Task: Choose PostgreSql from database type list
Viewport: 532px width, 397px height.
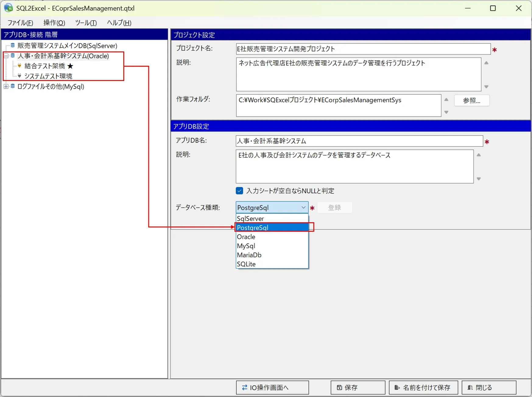Action: 272,227
